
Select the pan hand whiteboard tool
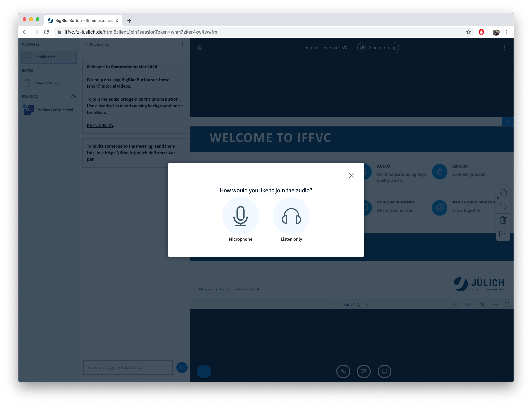tap(503, 193)
